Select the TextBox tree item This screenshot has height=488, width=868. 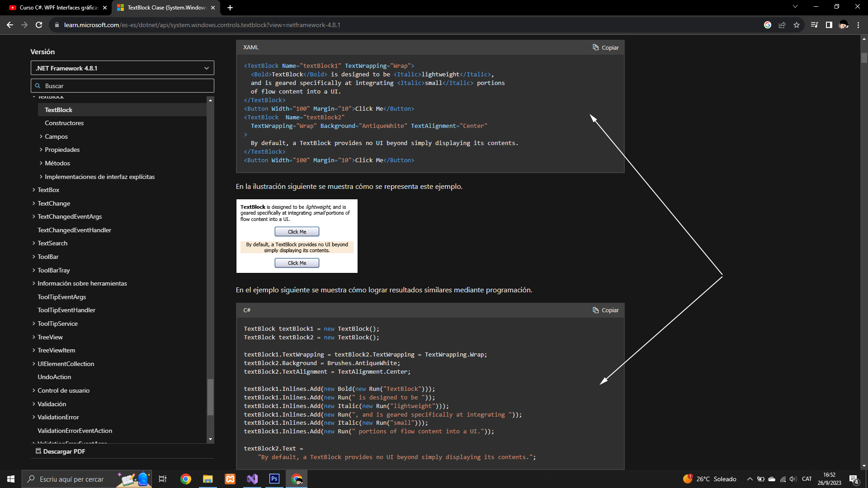click(48, 190)
